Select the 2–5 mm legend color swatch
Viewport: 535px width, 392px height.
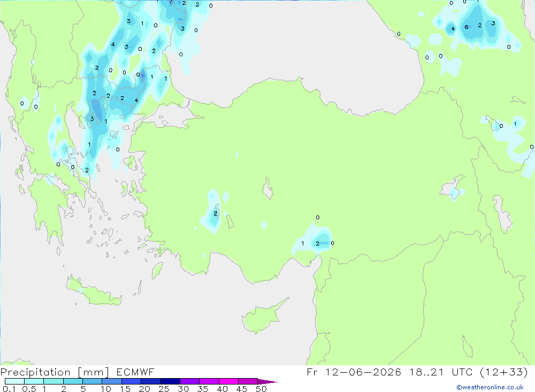73,381
